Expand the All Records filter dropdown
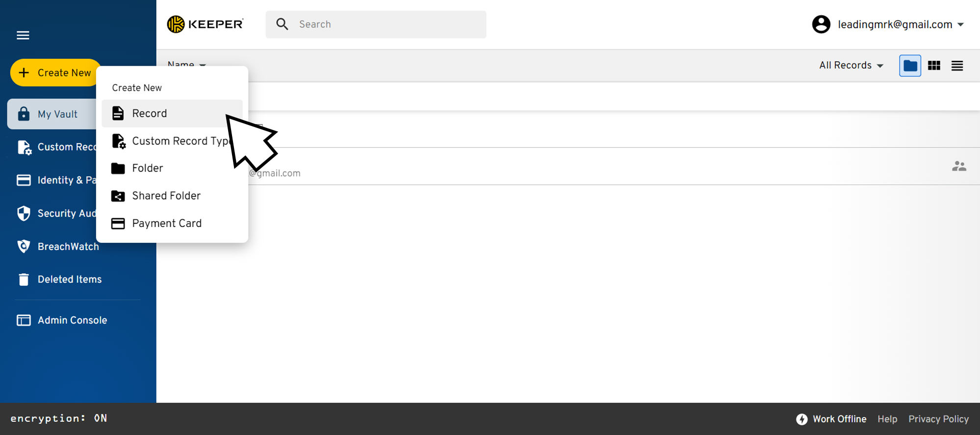 tap(851, 65)
